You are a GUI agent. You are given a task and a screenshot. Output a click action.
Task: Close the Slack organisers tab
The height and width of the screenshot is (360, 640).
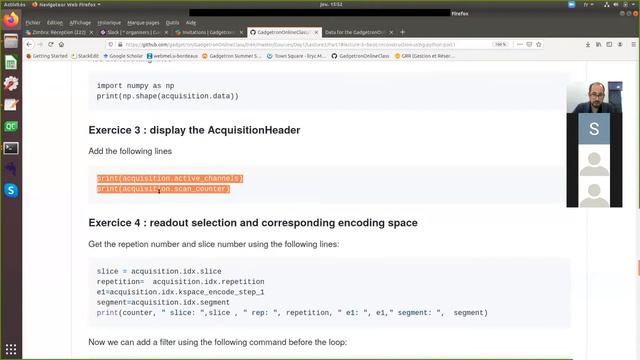(166, 32)
